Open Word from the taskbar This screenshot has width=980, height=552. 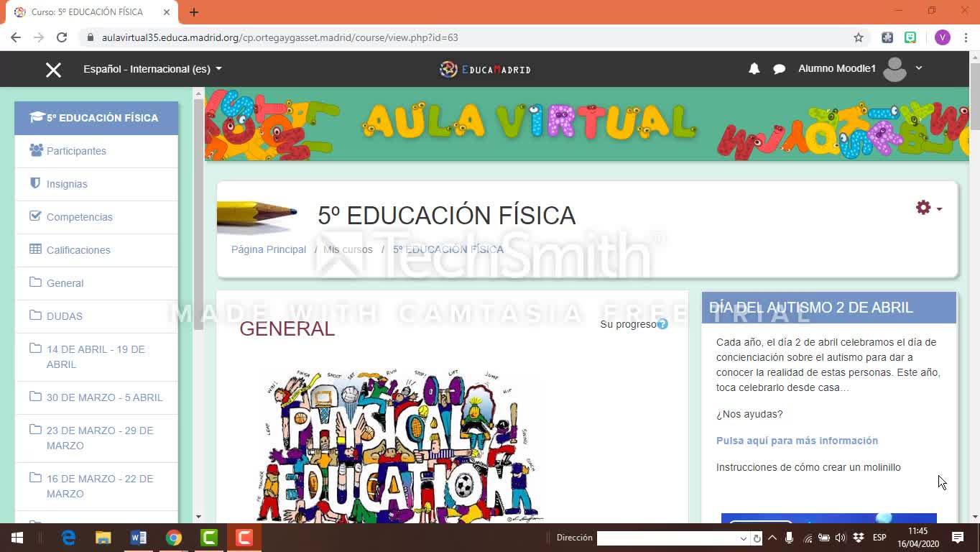pyautogui.click(x=139, y=538)
